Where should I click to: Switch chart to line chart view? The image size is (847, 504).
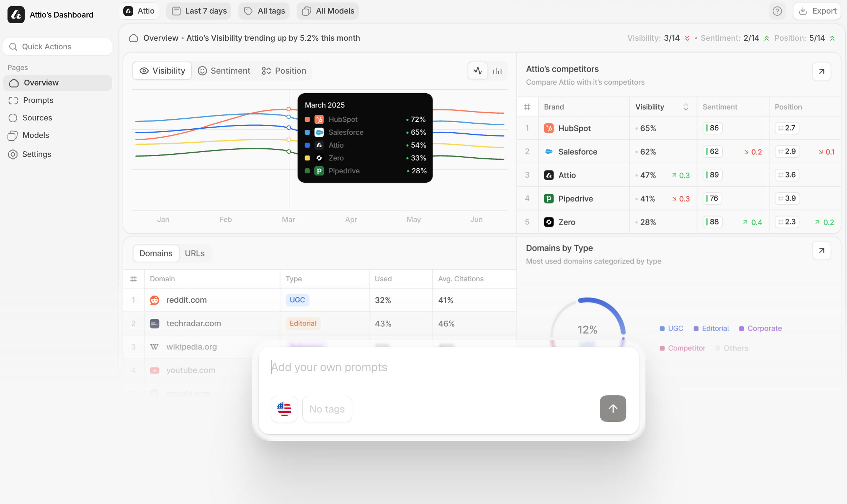pyautogui.click(x=477, y=70)
